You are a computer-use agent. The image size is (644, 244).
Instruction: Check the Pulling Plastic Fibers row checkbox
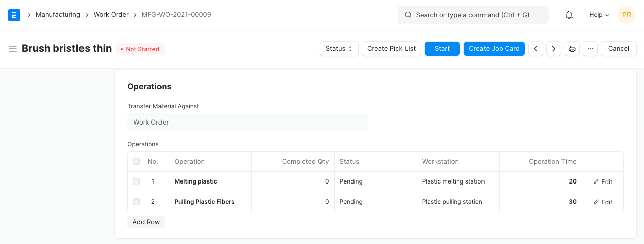click(136, 202)
